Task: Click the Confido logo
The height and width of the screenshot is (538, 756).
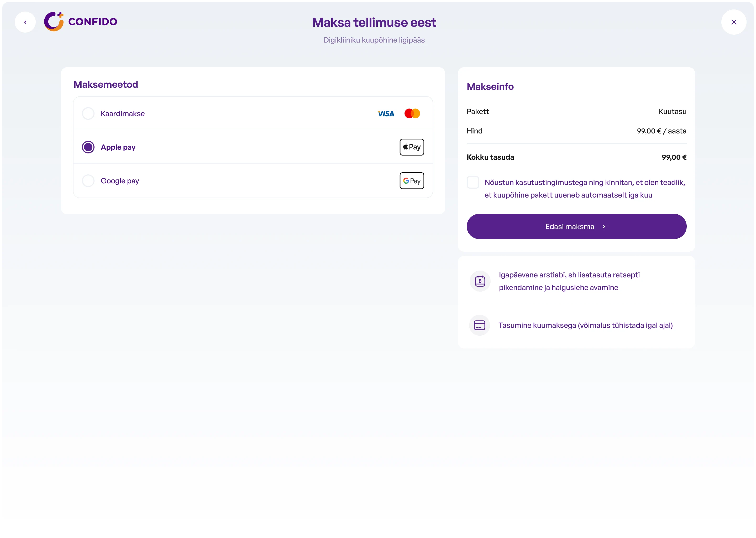Action: point(80,22)
